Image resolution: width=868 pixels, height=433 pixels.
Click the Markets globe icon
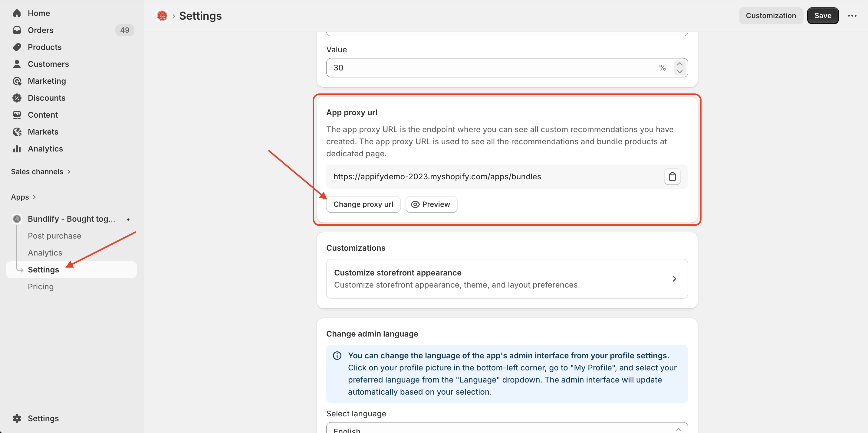tap(17, 132)
